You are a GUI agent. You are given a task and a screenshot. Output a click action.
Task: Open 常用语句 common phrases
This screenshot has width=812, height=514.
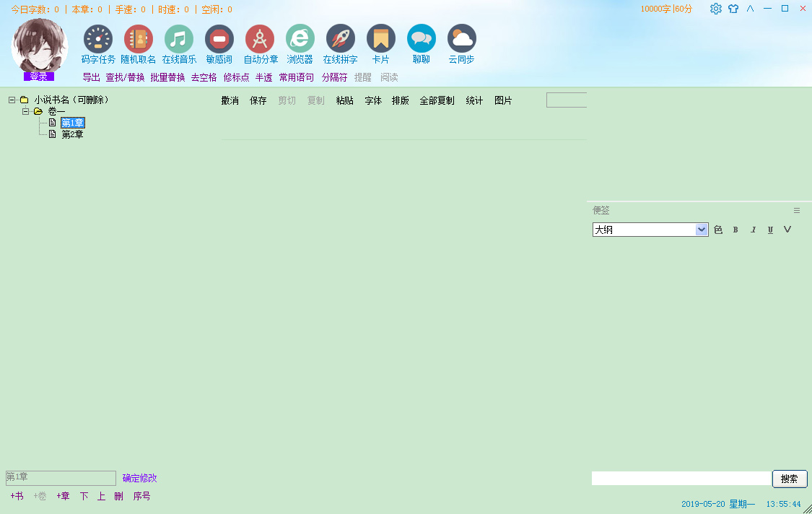[296, 77]
